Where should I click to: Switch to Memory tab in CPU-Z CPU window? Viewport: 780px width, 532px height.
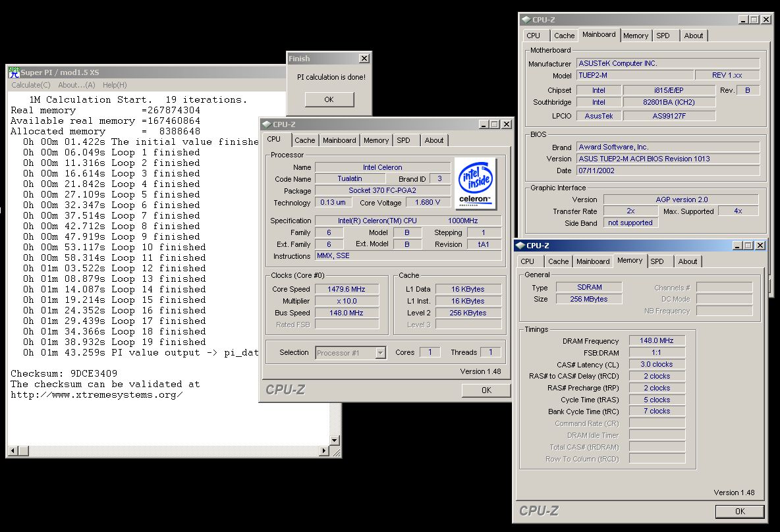(376, 141)
